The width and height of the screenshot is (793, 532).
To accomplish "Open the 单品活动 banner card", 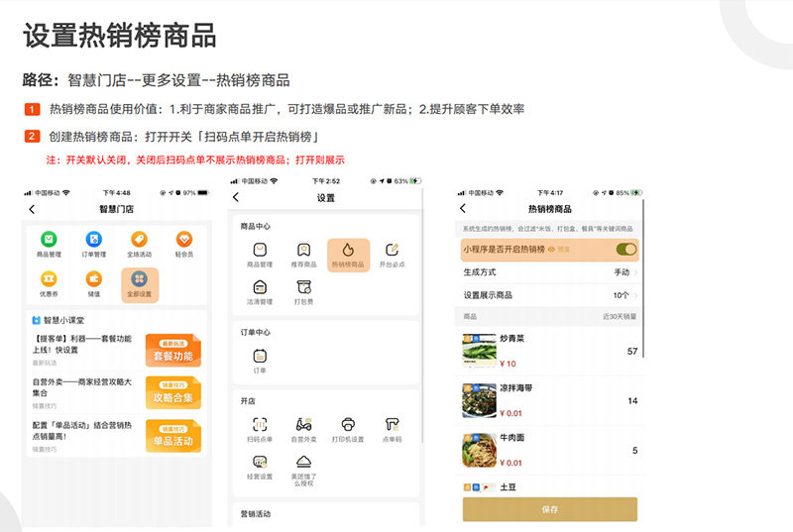I will (172, 436).
